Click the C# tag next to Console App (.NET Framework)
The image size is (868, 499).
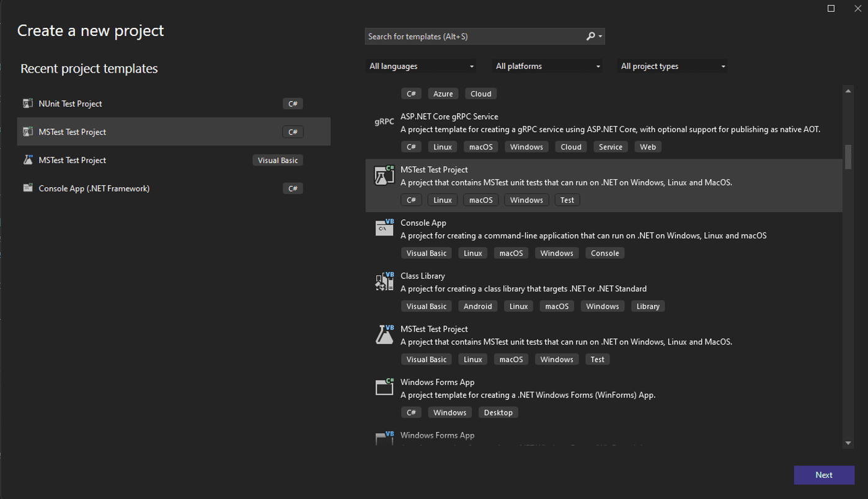293,188
